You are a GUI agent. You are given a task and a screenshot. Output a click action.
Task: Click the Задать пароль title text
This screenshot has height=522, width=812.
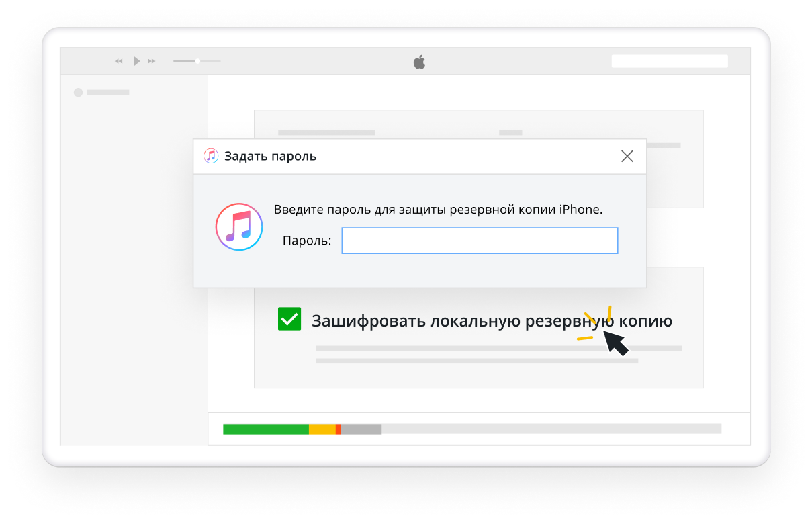point(270,157)
